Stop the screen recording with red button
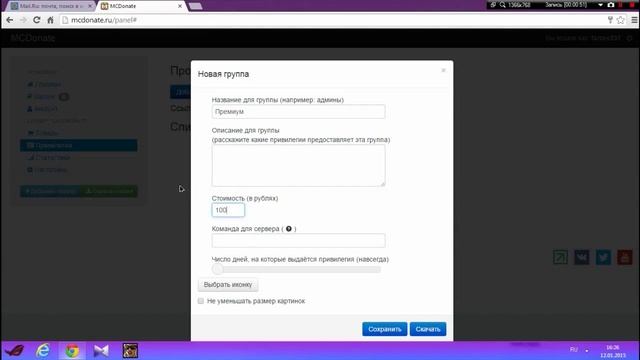Screen dimensions: 640x360 [x=633, y=5]
